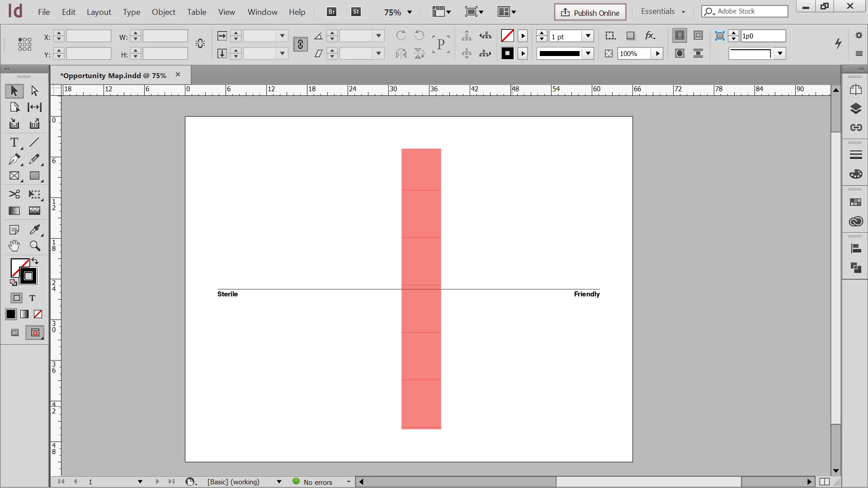Open the Object menu
The height and width of the screenshot is (488, 868).
click(x=163, y=12)
